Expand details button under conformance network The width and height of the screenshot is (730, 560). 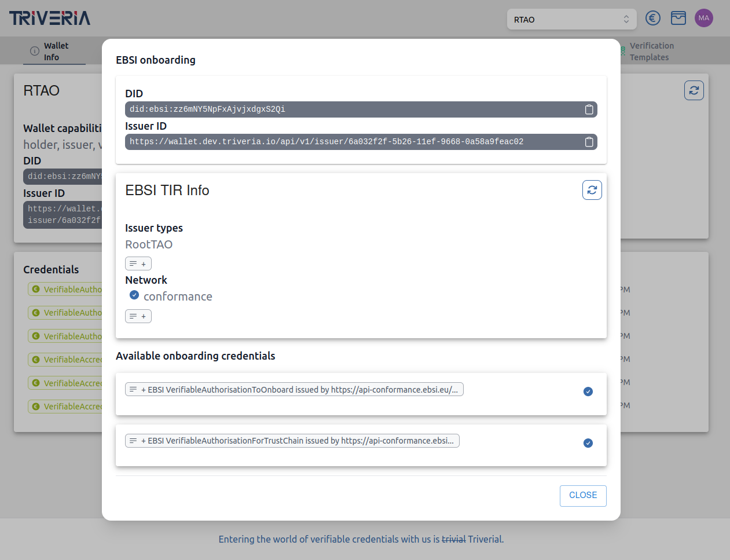(x=138, y=316)
